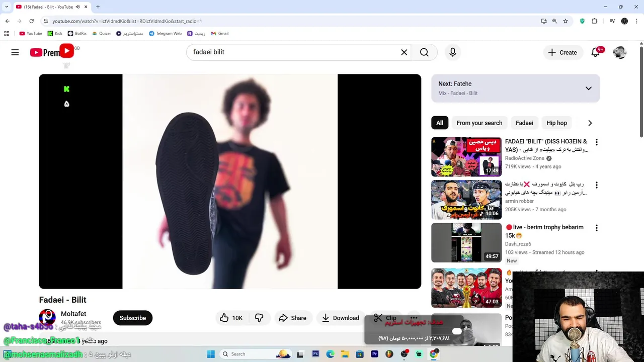Open Telegram Web bookmark
This screenshot has height=362, width=644.
165,34
